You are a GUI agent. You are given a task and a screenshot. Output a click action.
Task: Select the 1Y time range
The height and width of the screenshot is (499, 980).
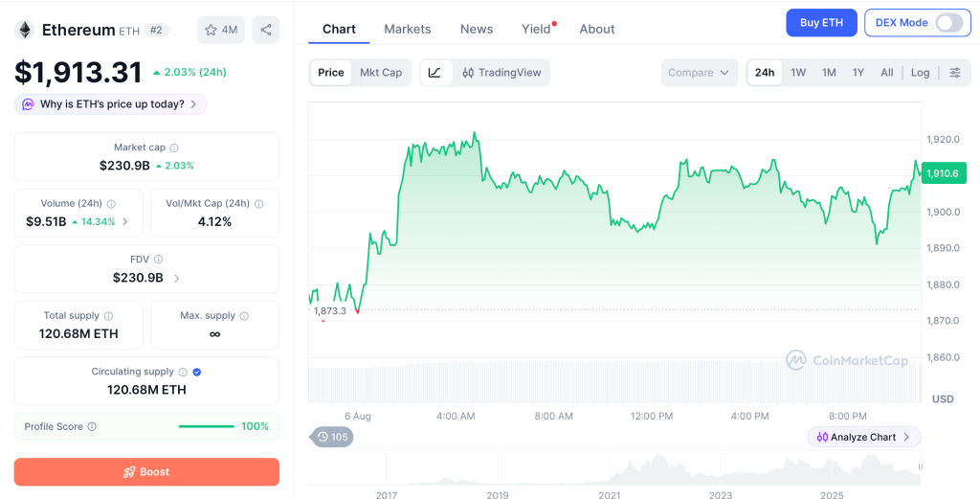[x=858, y=73]
